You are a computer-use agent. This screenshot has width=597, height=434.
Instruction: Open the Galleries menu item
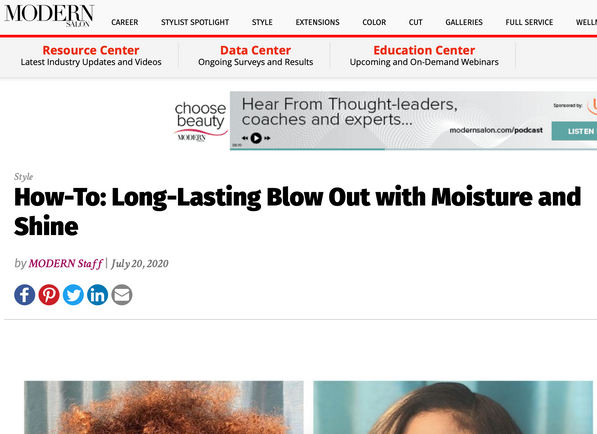click(464, 22)
